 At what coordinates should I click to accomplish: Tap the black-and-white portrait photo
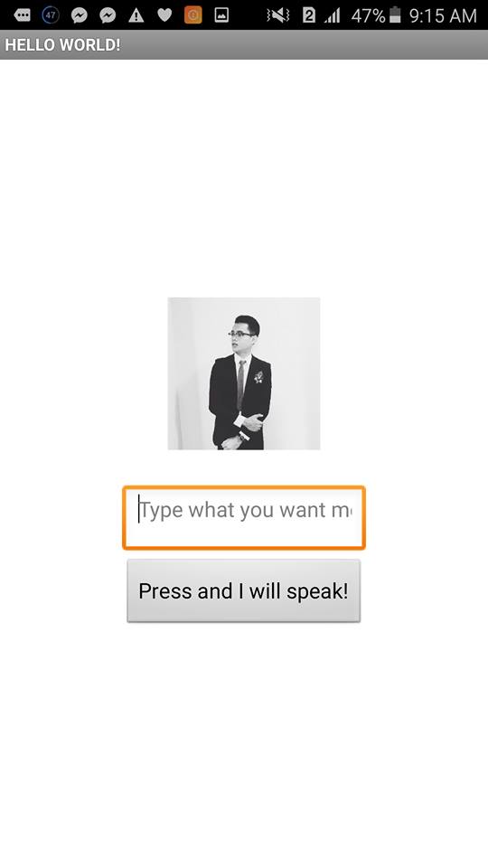244,373
